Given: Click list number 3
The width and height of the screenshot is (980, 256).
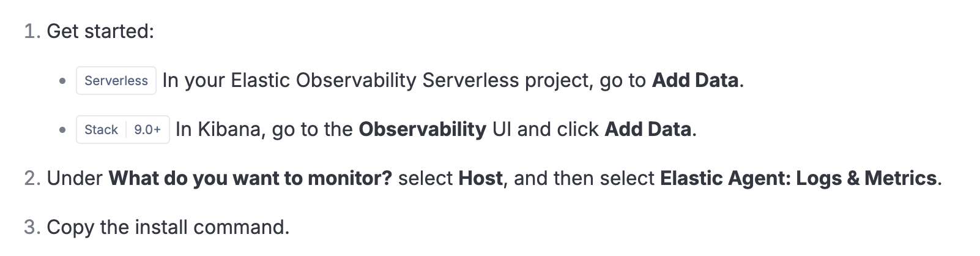Looking at the screenshot, I should [32, 227].
